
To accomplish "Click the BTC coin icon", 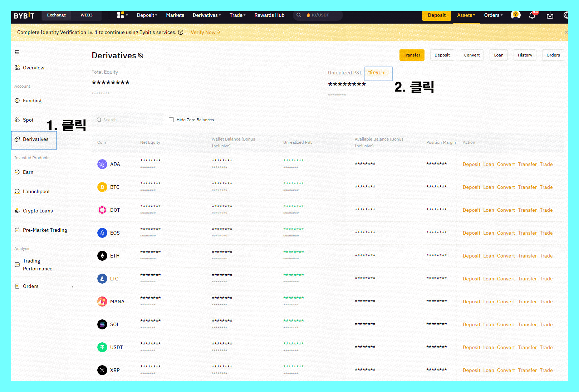I will (x=102, y=187).
